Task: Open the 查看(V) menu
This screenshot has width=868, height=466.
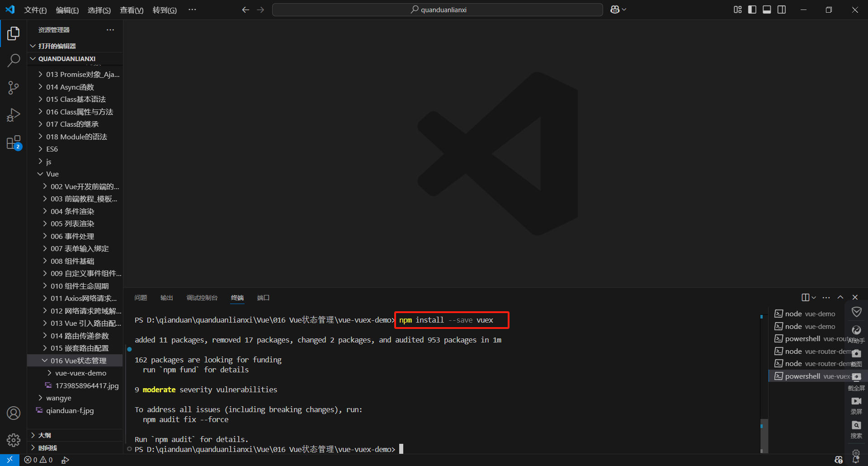Action: tap(132, 10)
